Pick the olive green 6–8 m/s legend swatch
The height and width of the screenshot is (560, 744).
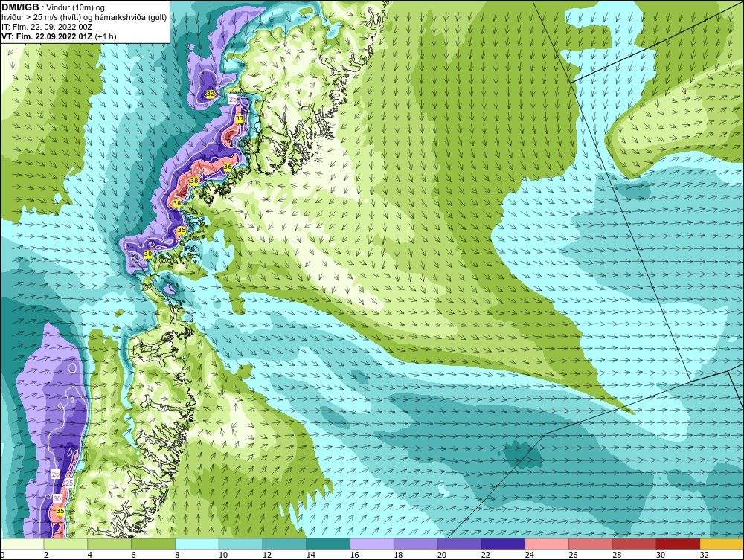(x=153, y=544)
